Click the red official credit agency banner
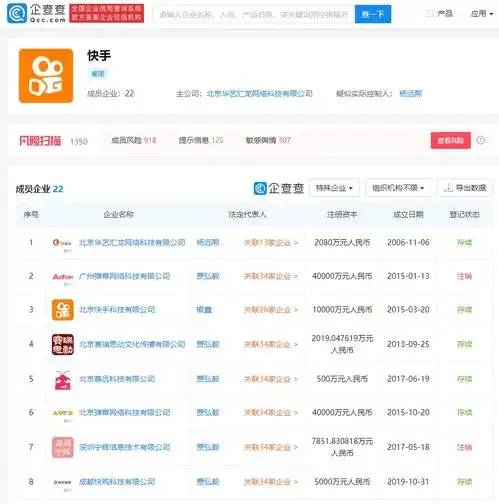This screenshot has width=499, height=504. tap(107, 13)
